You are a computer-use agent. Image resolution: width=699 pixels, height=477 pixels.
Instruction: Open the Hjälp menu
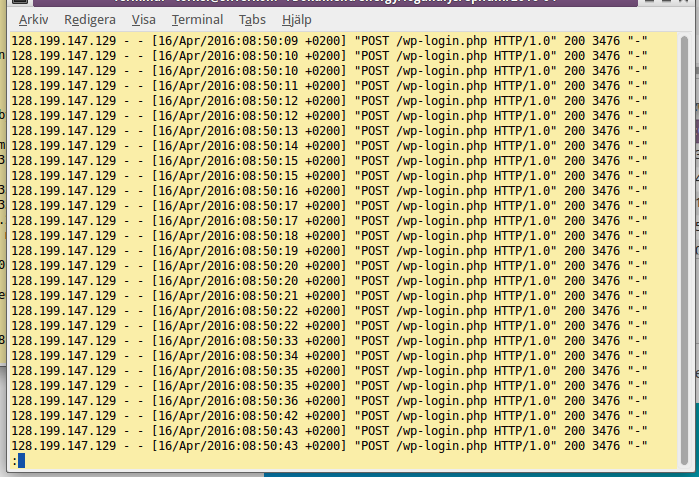coord(296,20)
